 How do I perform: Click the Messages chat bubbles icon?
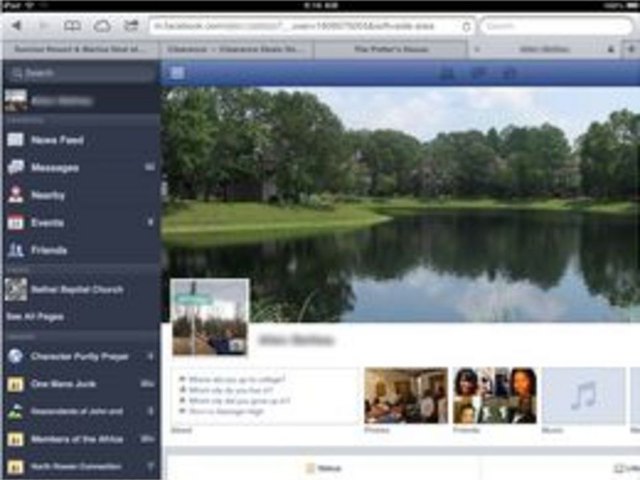(16, 167)
